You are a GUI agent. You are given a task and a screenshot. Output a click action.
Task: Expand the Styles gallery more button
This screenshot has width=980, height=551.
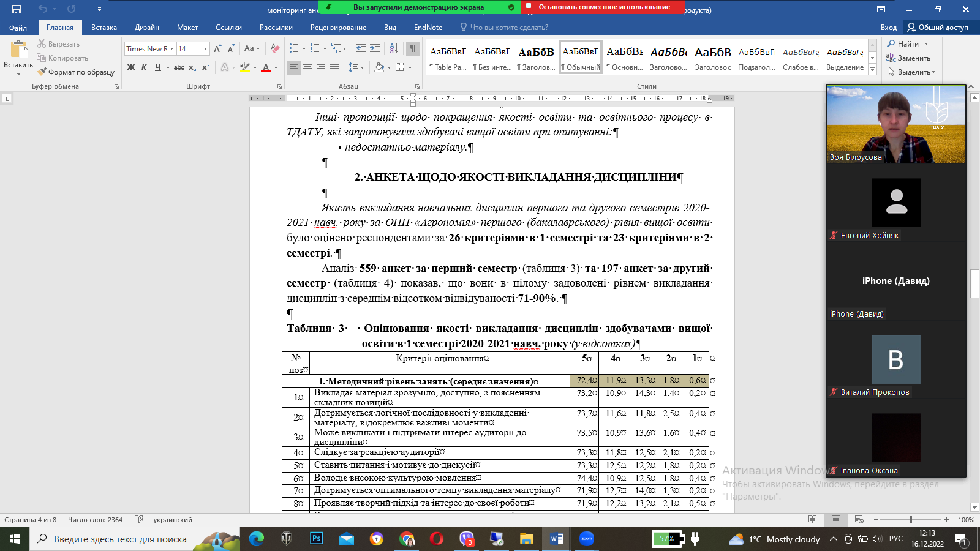tap(873, 69)
